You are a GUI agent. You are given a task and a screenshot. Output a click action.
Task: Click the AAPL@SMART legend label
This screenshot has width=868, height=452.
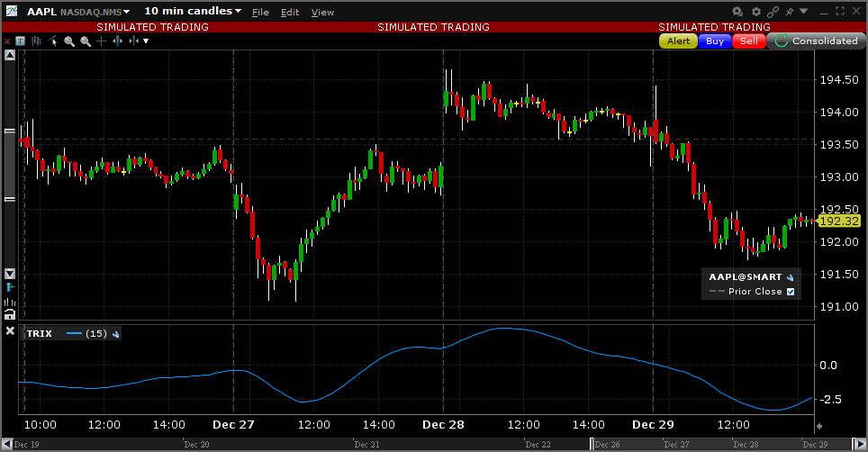tap(746, 277)
